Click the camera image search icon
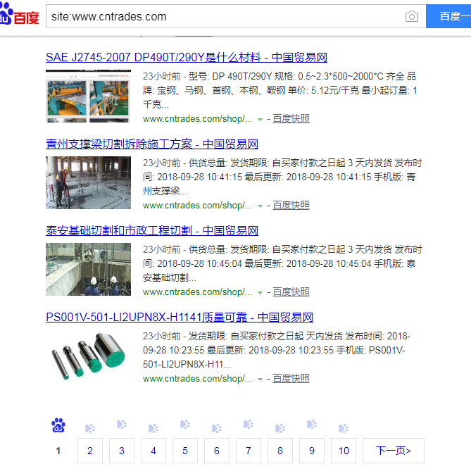This screenshot has width=471, height=476. (411, 16)
